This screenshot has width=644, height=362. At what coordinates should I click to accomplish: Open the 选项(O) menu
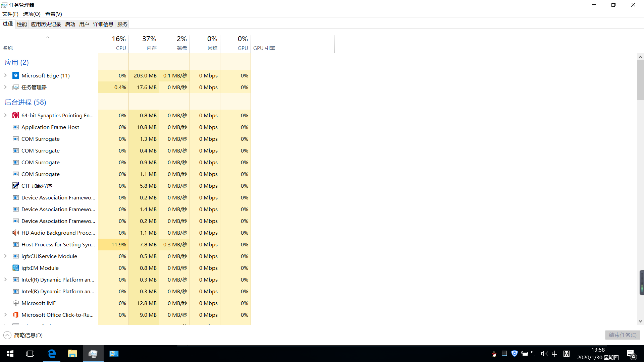pyautogui.click(x=32, y=14)
